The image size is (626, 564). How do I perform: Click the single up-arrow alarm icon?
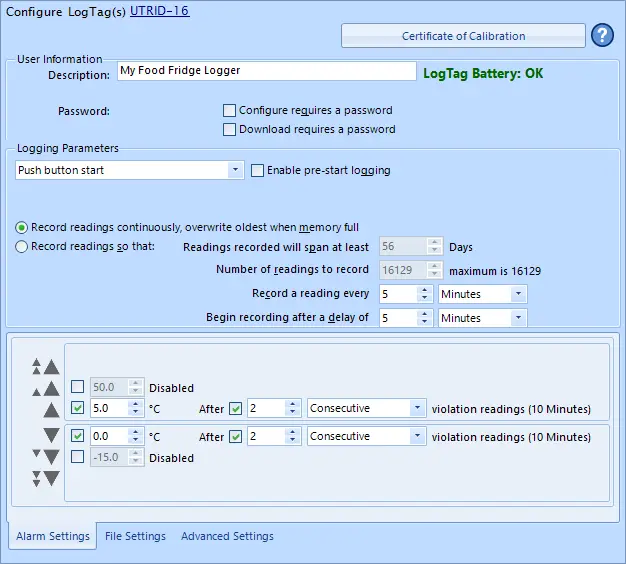[x=50, y=409]
